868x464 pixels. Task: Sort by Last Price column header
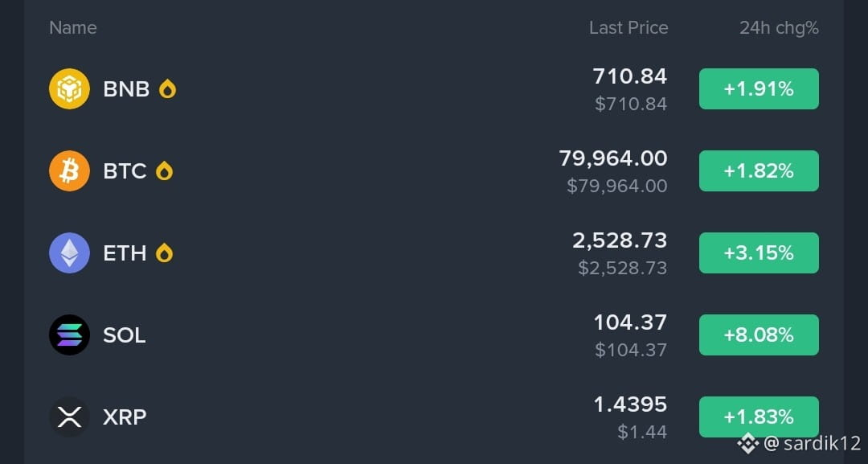[628, 27]
